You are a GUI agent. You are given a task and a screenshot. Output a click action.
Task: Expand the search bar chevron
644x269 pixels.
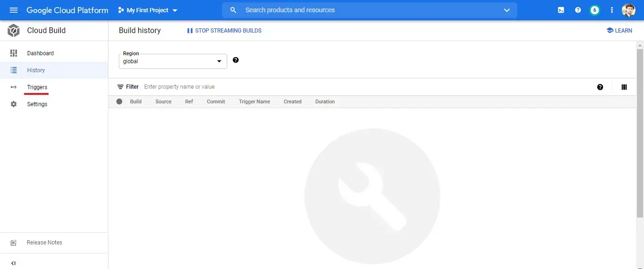coord(507,10)
